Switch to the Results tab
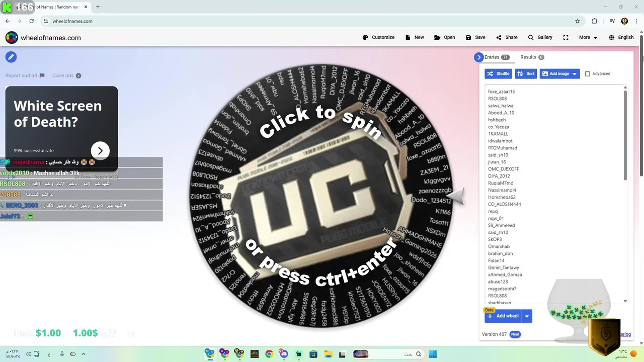Image resolution: width=644 pixels, height=362 pixels. pos(532,57)
